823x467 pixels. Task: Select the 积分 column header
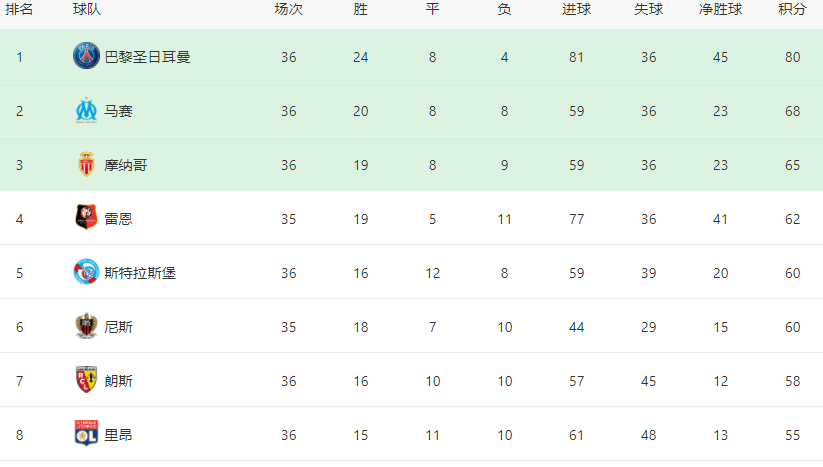point(792,9)
